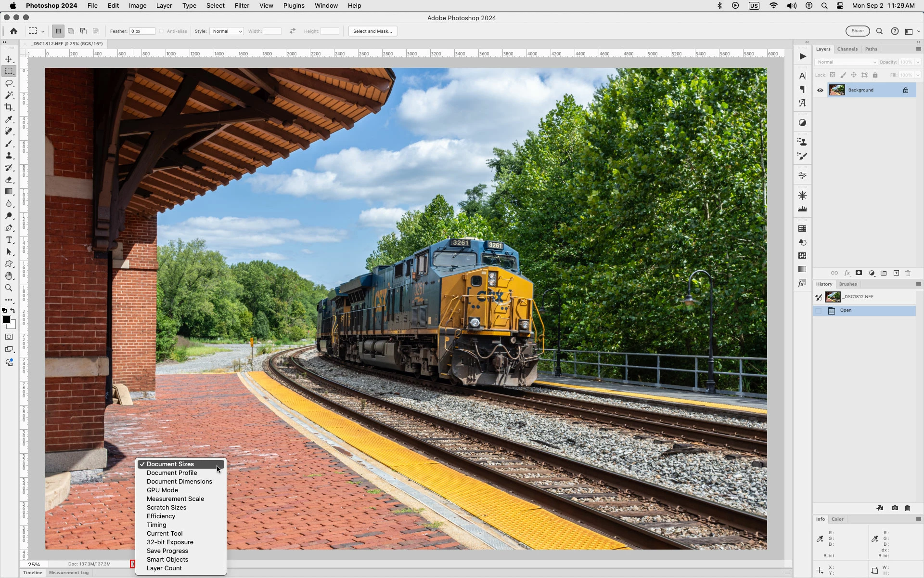
Task: Click the Share button
Action: tap(857, 31)
